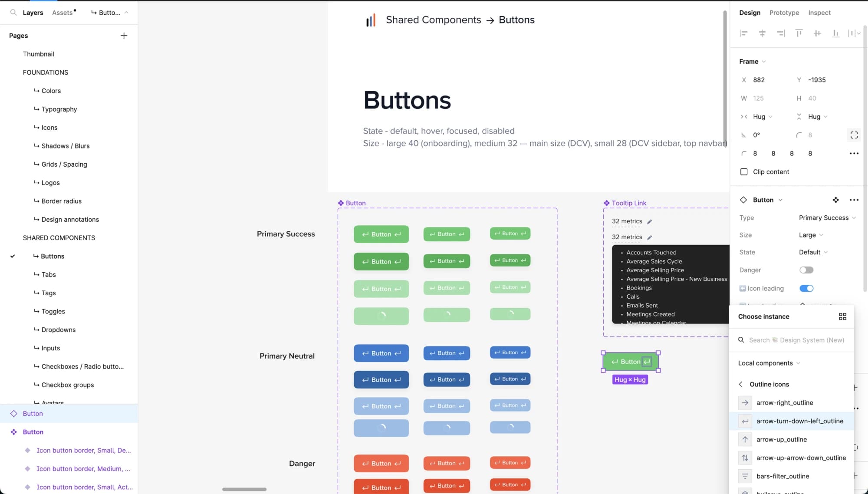
Task: Open the Colors page
Action: [51, 91]
